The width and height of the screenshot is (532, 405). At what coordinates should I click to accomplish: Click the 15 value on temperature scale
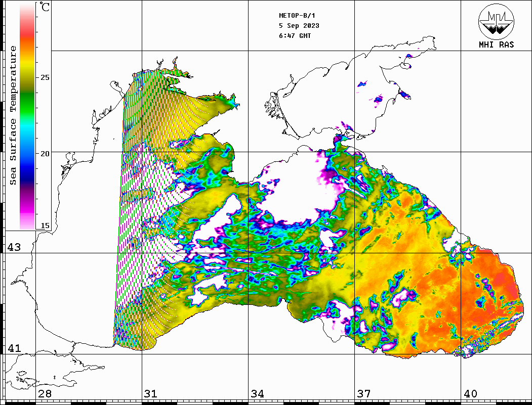(x=45, y=226)
